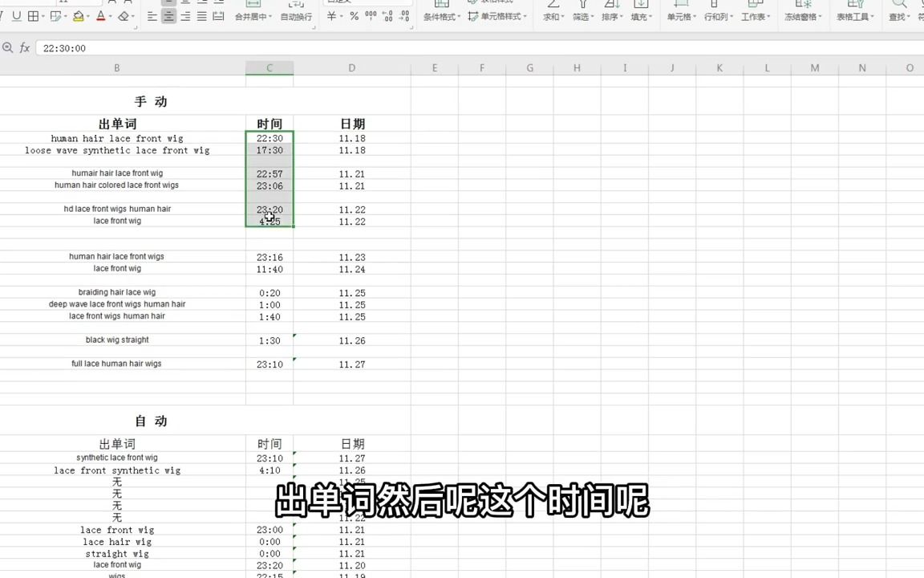Toggle center alignment
This screenshot has width=924, height=578.
pos(169,17)
